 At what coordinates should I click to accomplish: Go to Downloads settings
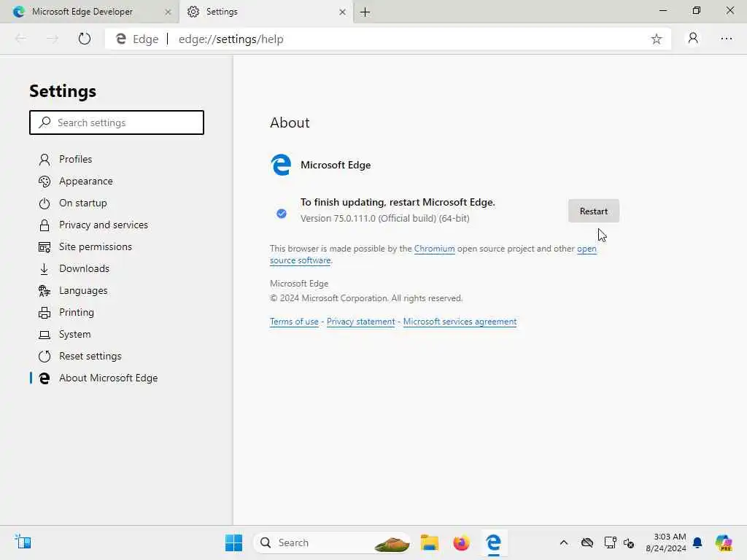click(85, 268)
